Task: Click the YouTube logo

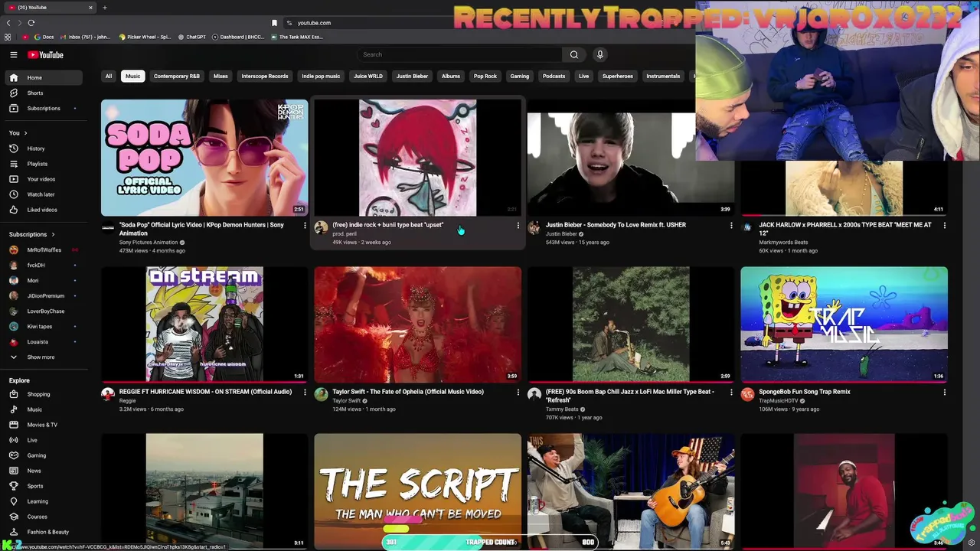Action: click(x=45, y=54)
